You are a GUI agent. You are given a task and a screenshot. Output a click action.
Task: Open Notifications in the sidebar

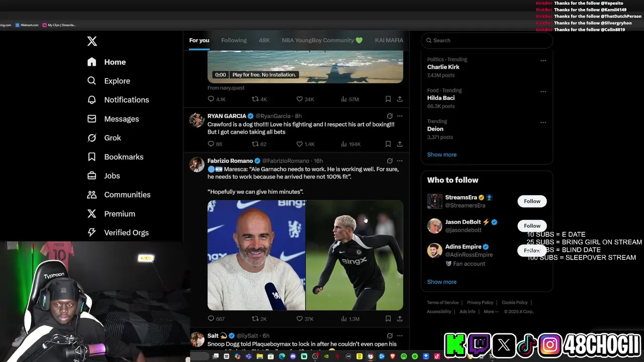(118, 100)
